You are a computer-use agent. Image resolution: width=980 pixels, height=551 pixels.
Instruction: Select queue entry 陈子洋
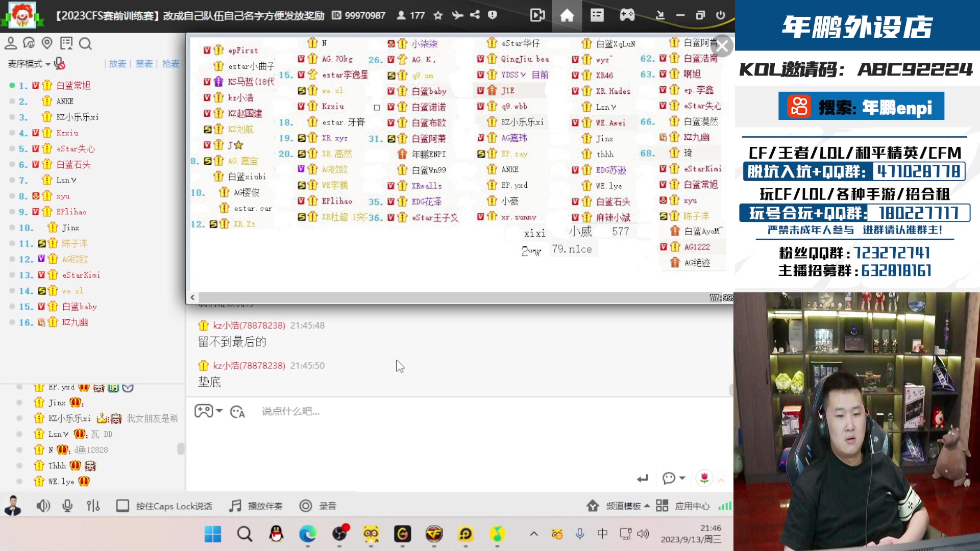tap(75, 243)
